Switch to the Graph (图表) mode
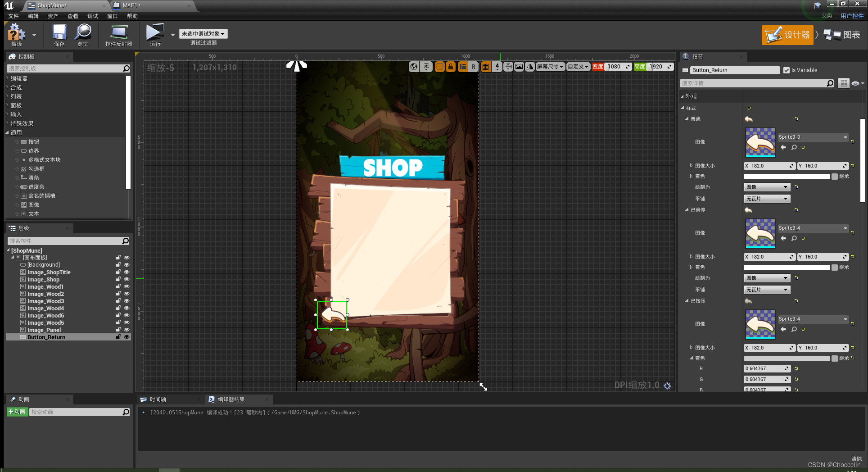Image resolution: width=868 pixels, height=472 pixels. (842, 35)
